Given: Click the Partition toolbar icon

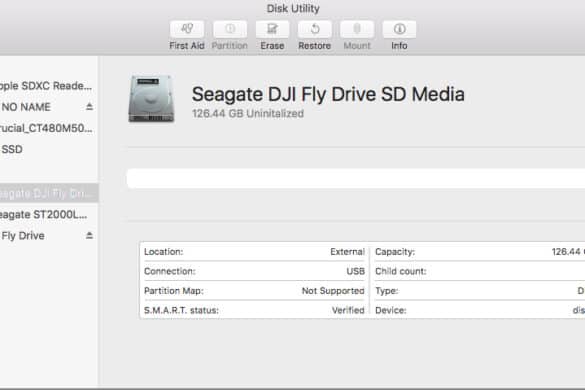Looking at the screenshot, I should pos(230,29).
